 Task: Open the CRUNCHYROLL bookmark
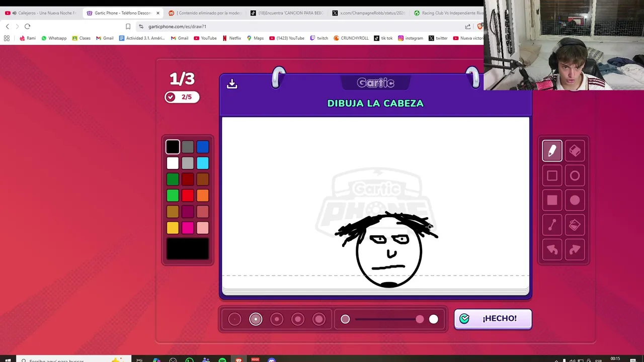click(x=351, y=38)
